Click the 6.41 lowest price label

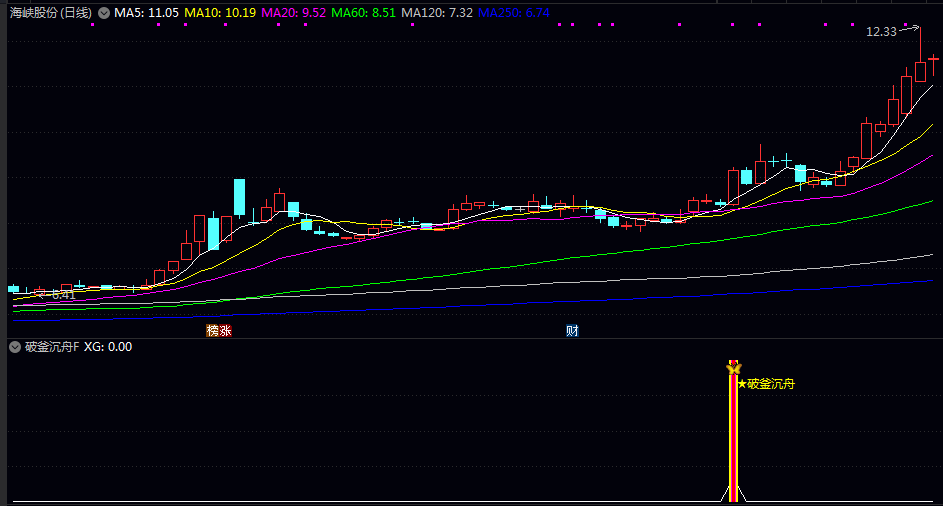coord(62,295)
